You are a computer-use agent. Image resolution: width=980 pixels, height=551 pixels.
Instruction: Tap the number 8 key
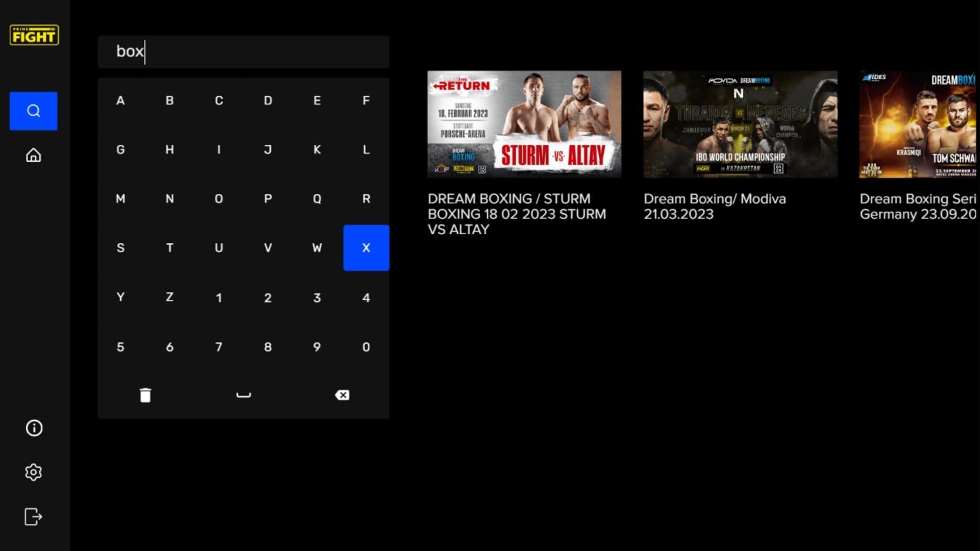(268, 347)
